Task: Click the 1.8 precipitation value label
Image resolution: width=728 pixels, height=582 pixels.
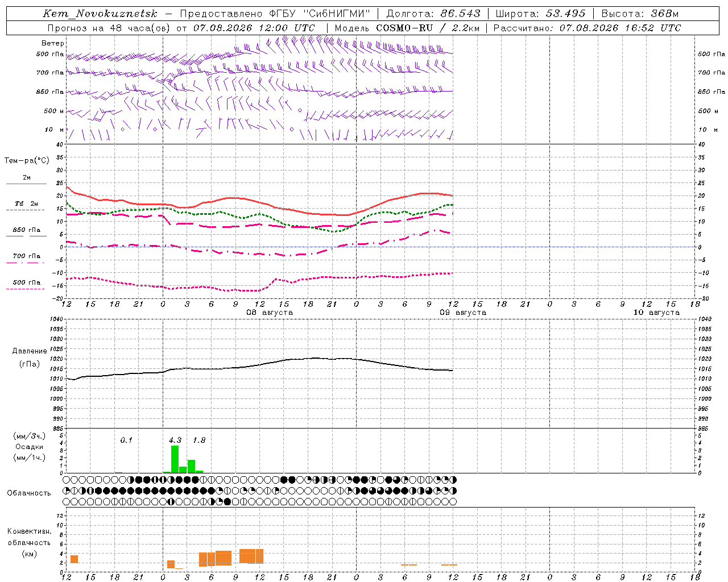Action: click(199, 440)
